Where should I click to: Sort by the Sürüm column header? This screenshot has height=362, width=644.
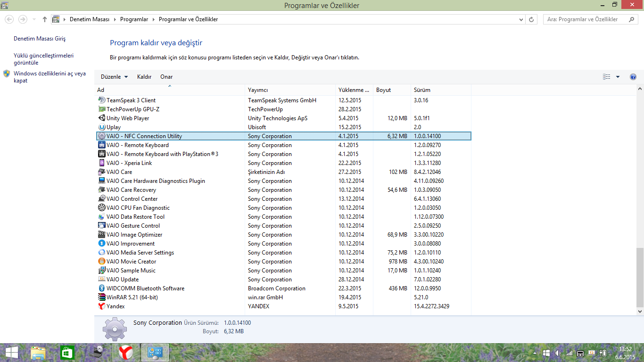[441, 90]
